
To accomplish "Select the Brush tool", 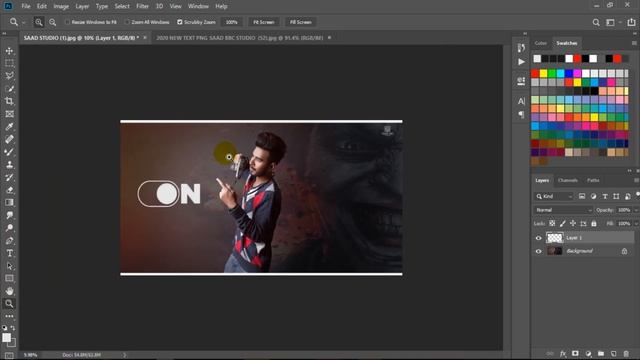I will click(x=9, y=152).
